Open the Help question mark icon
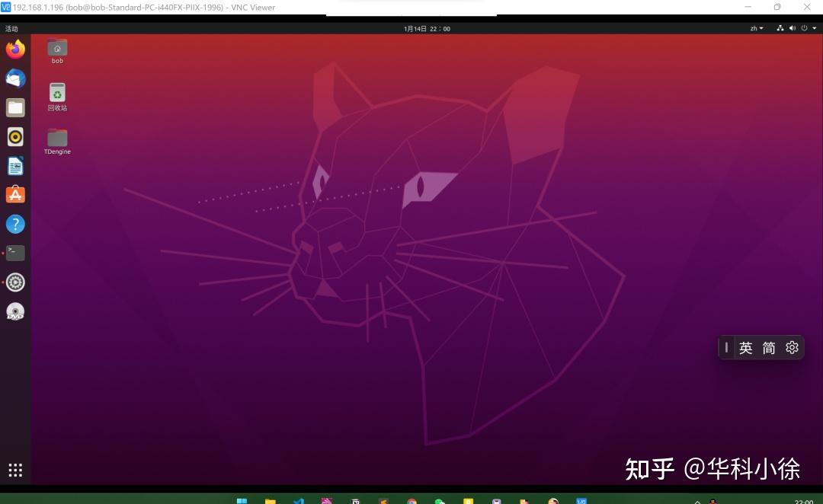Viewport: 823px width, 504px height. [x=15, y=225]
